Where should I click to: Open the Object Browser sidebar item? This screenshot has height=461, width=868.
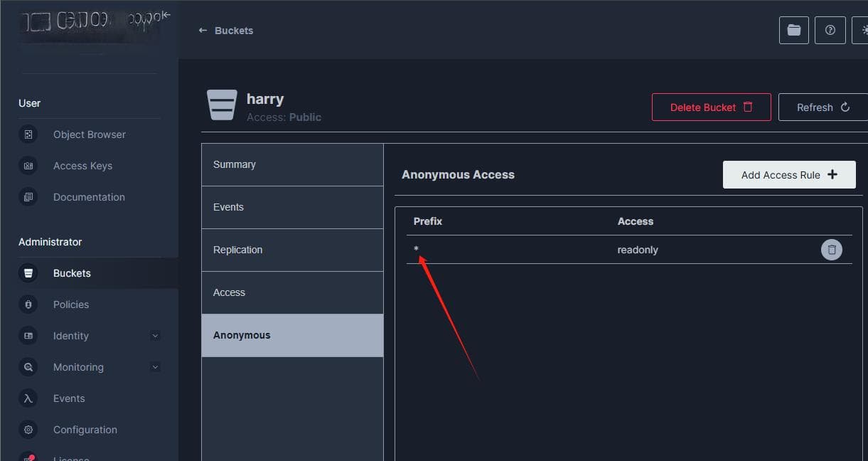(x=89, y=134)
